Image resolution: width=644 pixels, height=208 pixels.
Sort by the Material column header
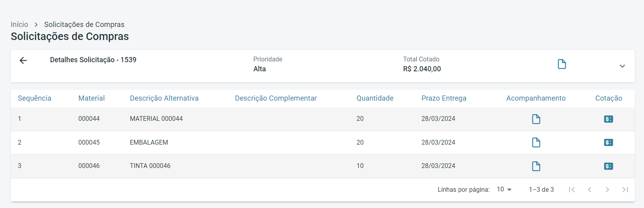point(91,98)
